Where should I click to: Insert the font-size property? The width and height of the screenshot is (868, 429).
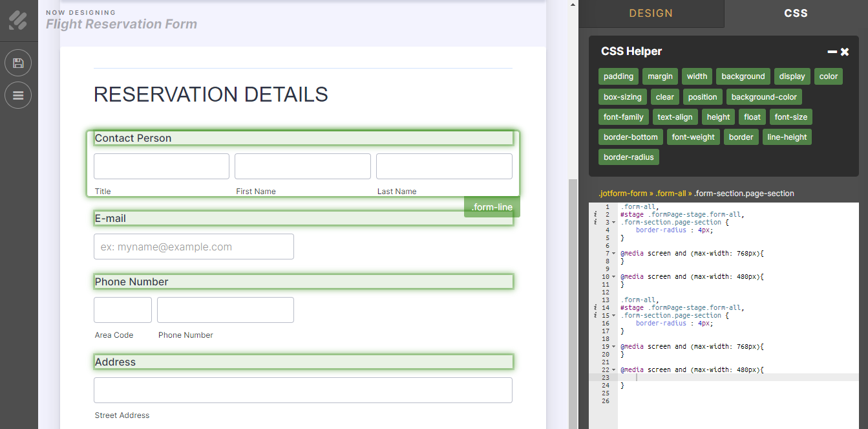click(x=791, y=117)
